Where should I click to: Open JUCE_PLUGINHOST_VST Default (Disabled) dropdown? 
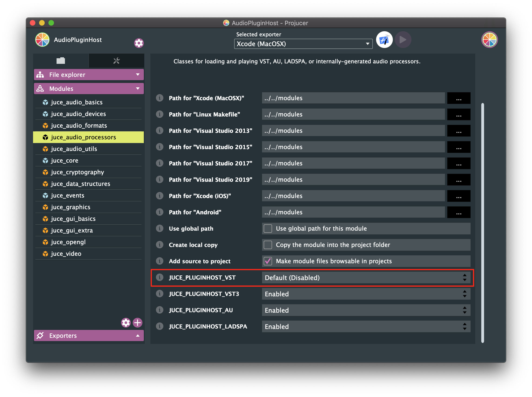pyautogui.click(x=366, y=278)
